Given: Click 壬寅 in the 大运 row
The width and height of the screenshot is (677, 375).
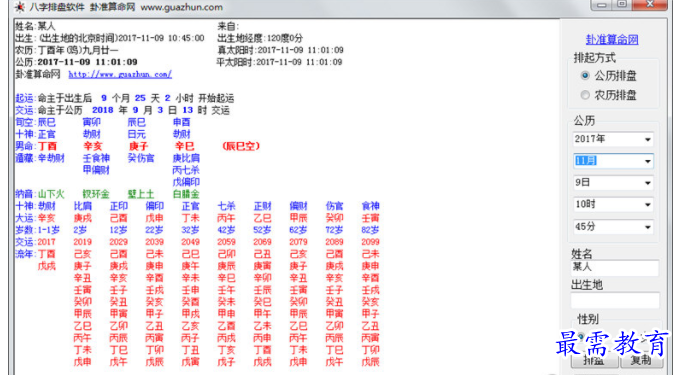Looking at the screenshot, I should (x=370, y=218).
